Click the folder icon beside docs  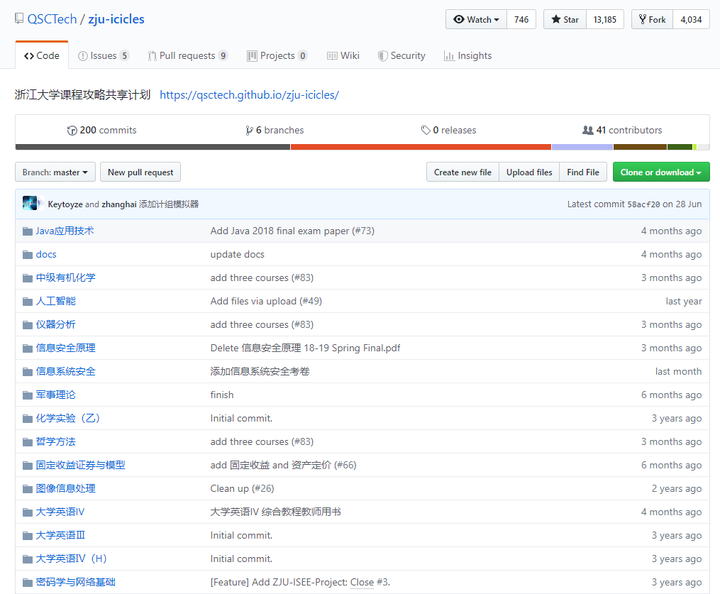28,254
